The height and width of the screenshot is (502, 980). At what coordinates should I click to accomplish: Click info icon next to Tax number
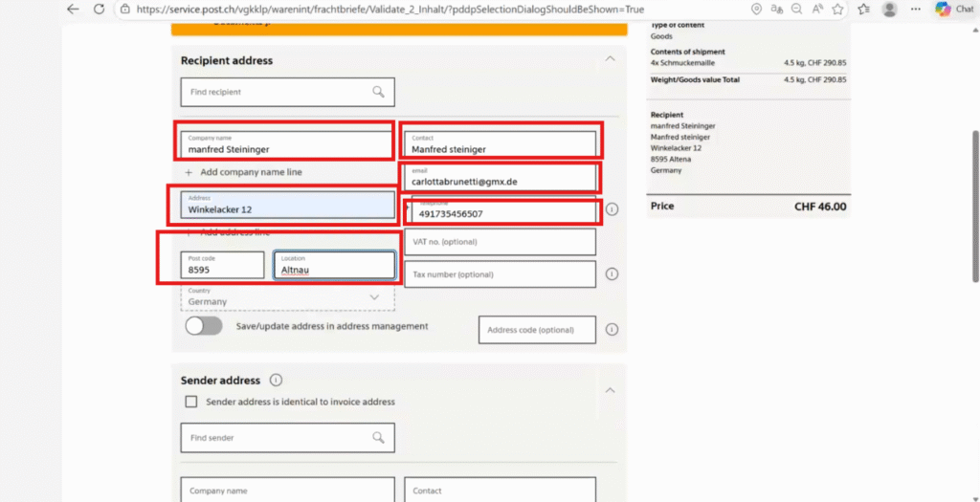pyautogui.click(x=612, y=274)
